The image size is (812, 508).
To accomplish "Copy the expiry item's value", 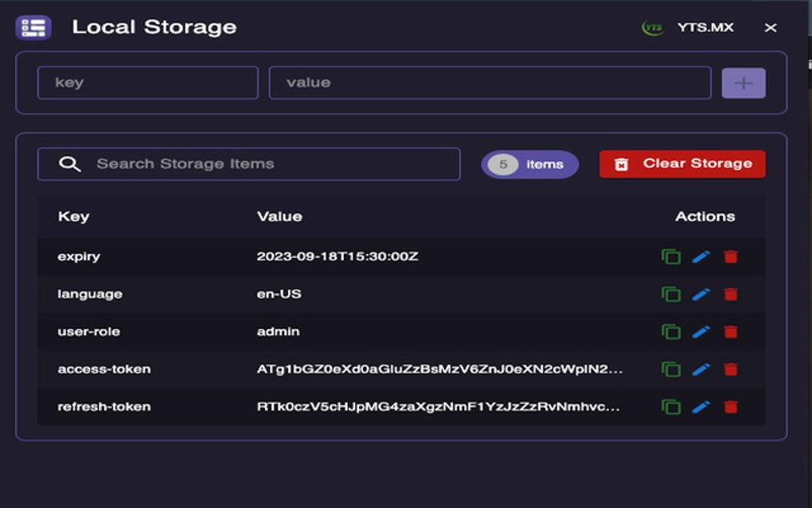I will pyautogui.click(x=671, y=256).
